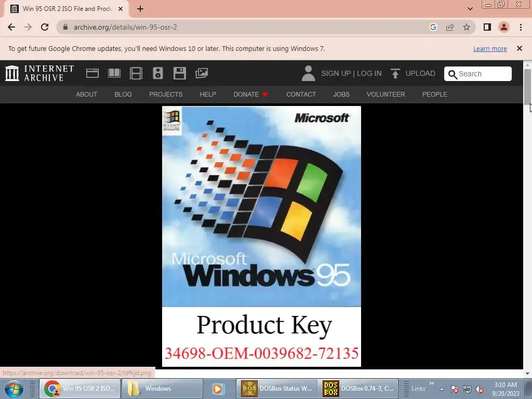Open the BLOG menu item

tap(123, 95)
